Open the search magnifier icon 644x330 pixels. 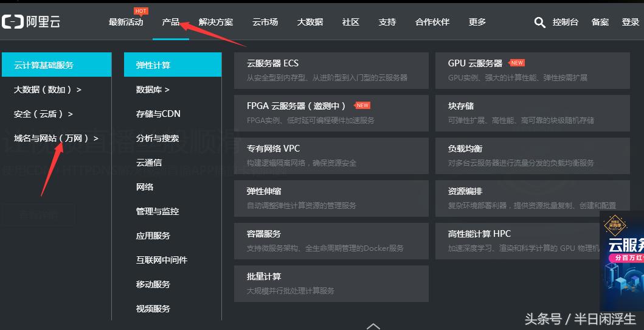[539, 22]
